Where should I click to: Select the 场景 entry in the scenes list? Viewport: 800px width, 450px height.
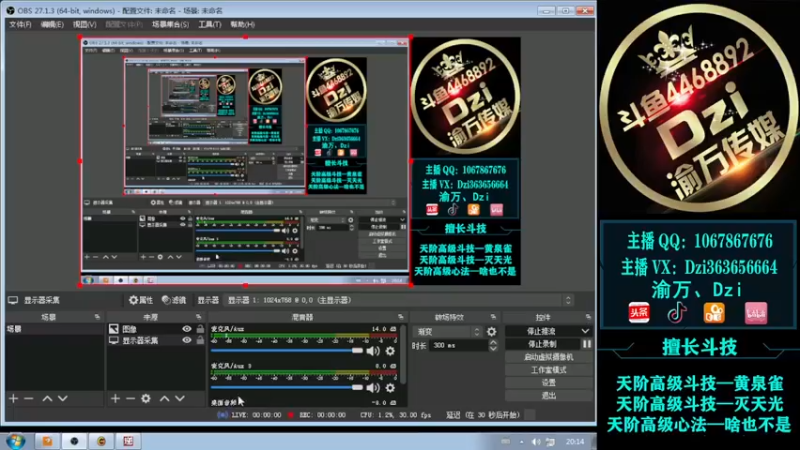coord(55,329)
